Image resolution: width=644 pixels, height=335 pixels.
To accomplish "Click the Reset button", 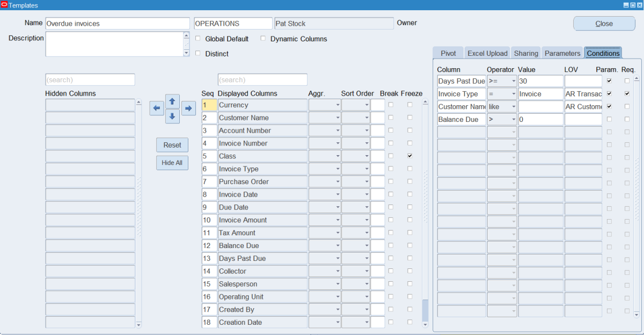I will coord(172,145).
